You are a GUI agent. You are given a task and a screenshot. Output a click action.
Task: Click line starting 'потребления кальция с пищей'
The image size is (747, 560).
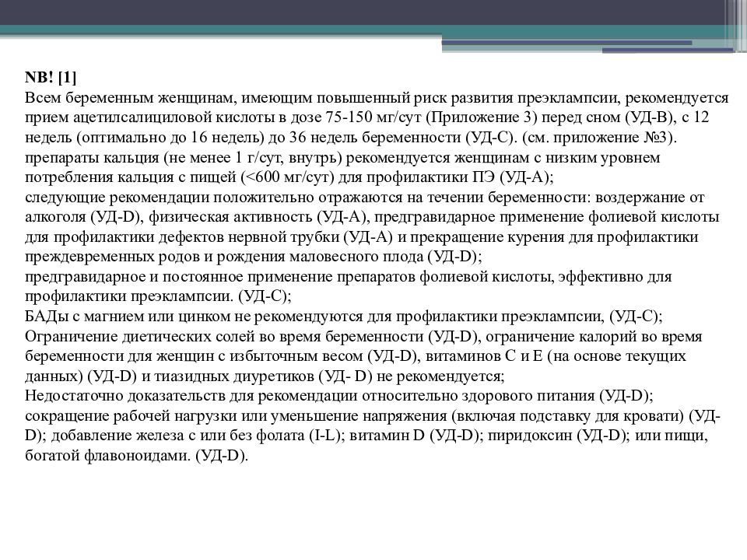click(289, 177)
